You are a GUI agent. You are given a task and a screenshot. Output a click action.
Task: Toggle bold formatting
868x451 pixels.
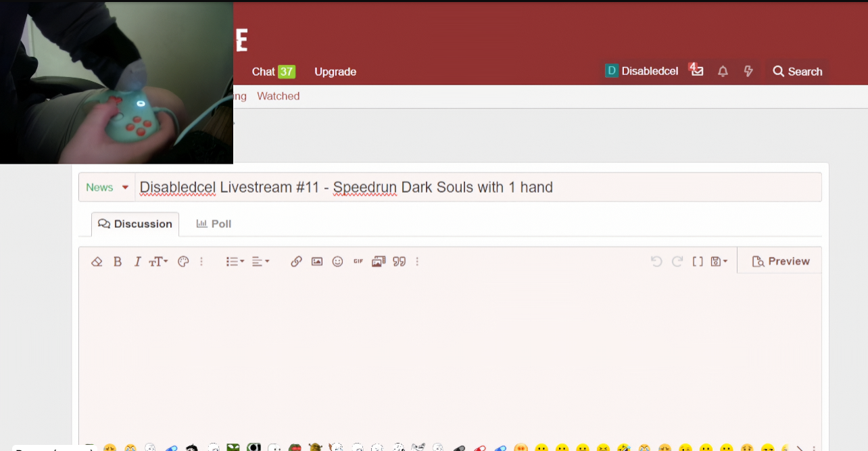coord(118,262)
